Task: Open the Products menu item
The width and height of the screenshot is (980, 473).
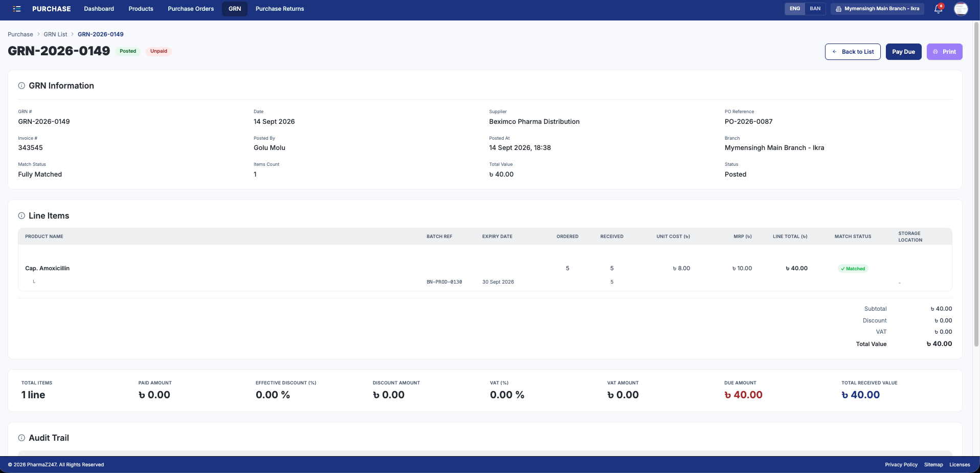Action: coord(141,9)
